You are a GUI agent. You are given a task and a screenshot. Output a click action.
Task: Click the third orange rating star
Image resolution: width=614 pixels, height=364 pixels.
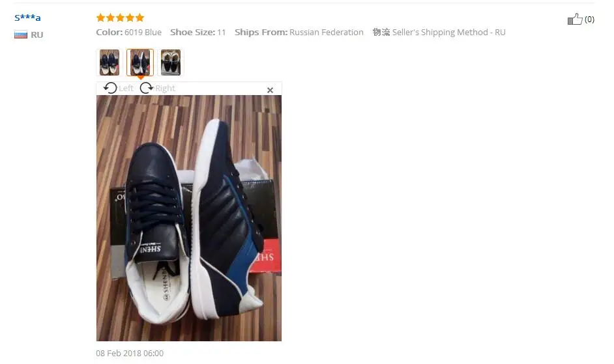(120, 18)
